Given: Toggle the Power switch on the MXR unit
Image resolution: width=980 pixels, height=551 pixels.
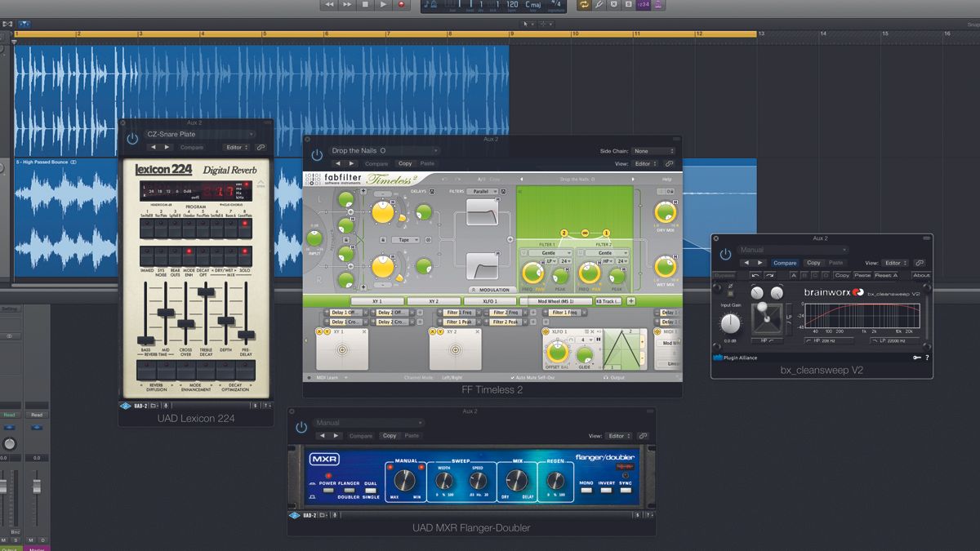Looking at the screenshot, I should pos(328,491).
